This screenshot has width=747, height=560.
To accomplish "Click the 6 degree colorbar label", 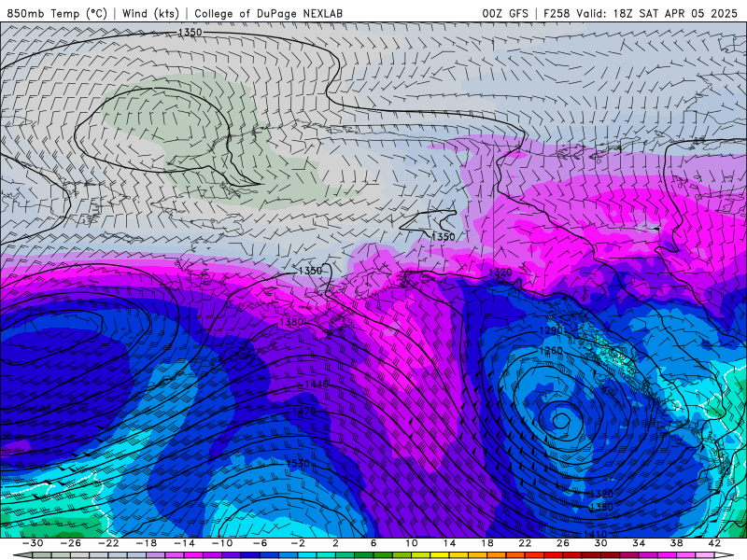I will [373, 543].
